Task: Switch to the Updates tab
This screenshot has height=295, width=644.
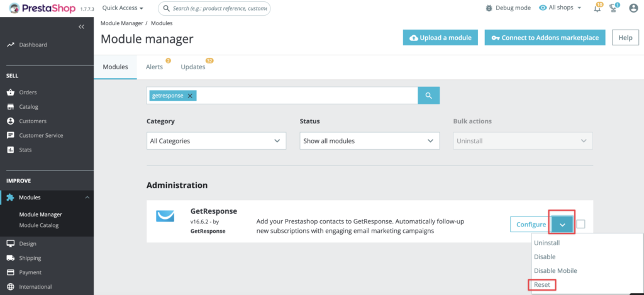Action: click(x=192, y=67)
